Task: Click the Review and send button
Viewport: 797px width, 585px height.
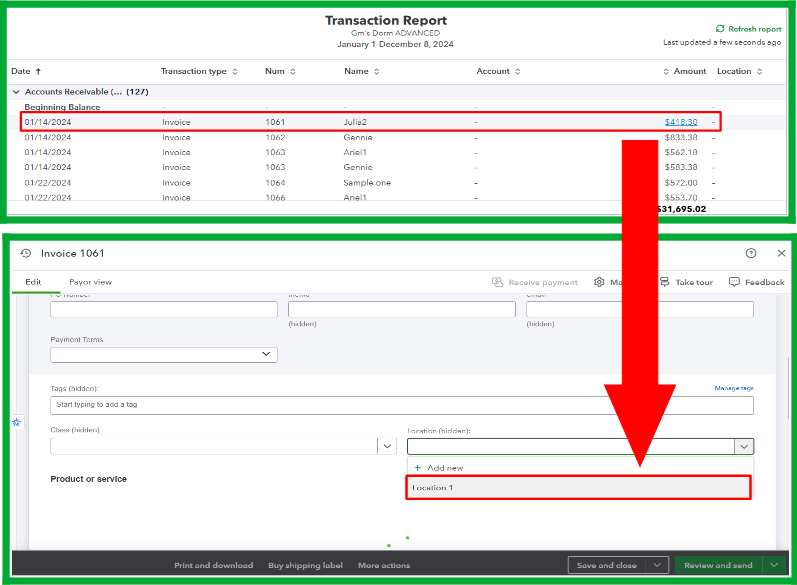Action: pyautogui.click(x=718, y=565)
